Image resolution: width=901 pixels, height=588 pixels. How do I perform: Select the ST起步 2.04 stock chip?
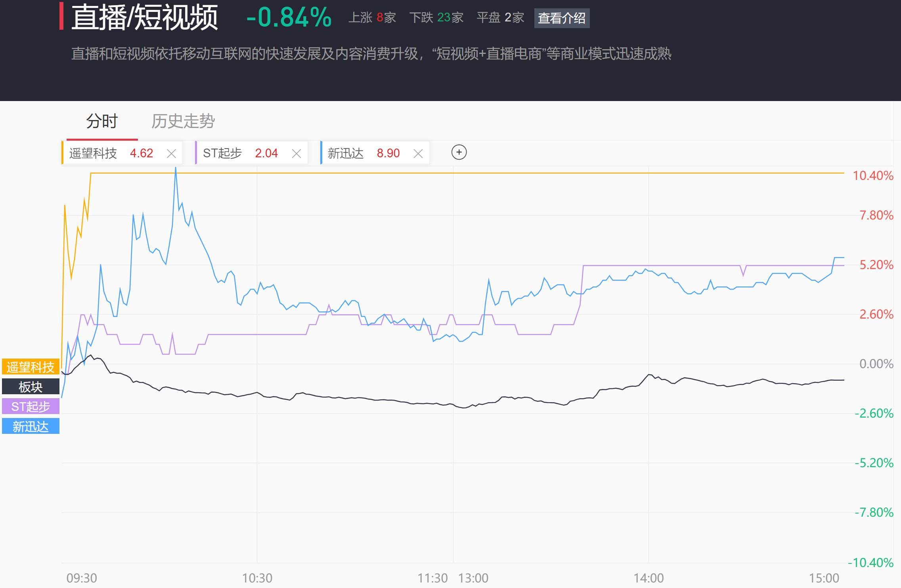click(x=241, y=153)
